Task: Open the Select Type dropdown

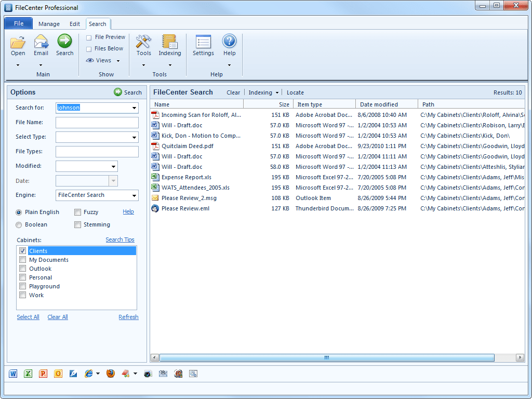Action: click(134, 137)
